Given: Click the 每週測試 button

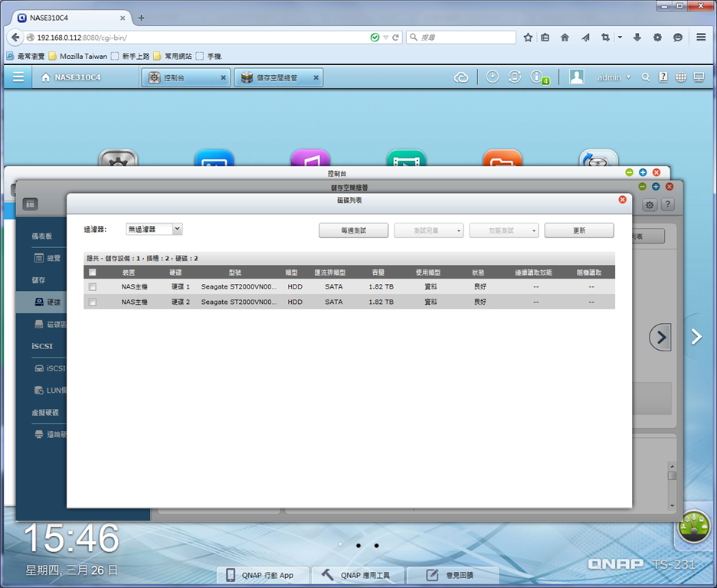Looking at the screenshot, I should click(353, 230).
